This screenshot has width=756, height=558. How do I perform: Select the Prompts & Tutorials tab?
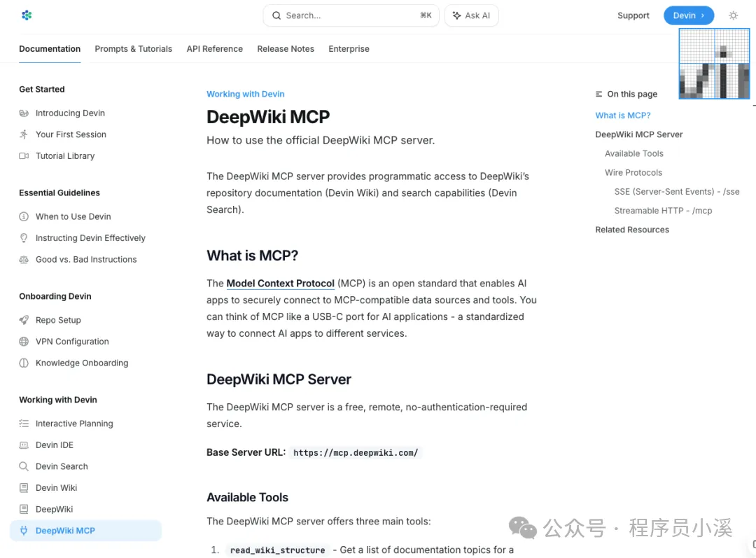coord(133,49)
